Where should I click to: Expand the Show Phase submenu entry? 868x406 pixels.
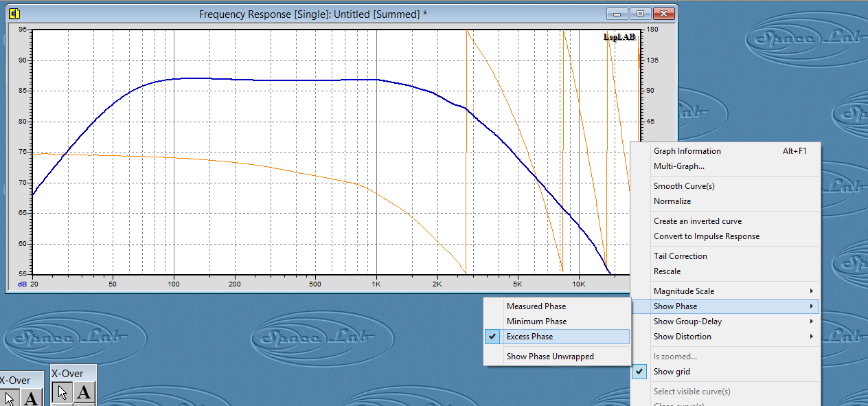(726, 306)
